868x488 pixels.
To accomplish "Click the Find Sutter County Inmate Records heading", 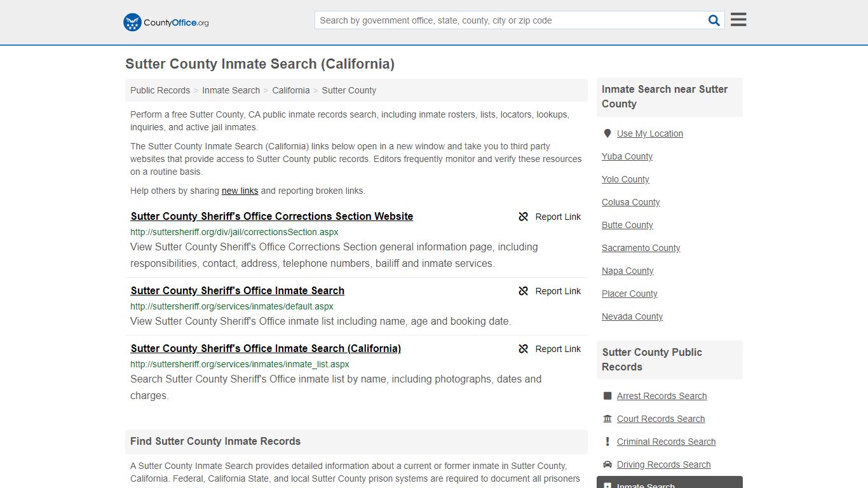I will point(215,441).
